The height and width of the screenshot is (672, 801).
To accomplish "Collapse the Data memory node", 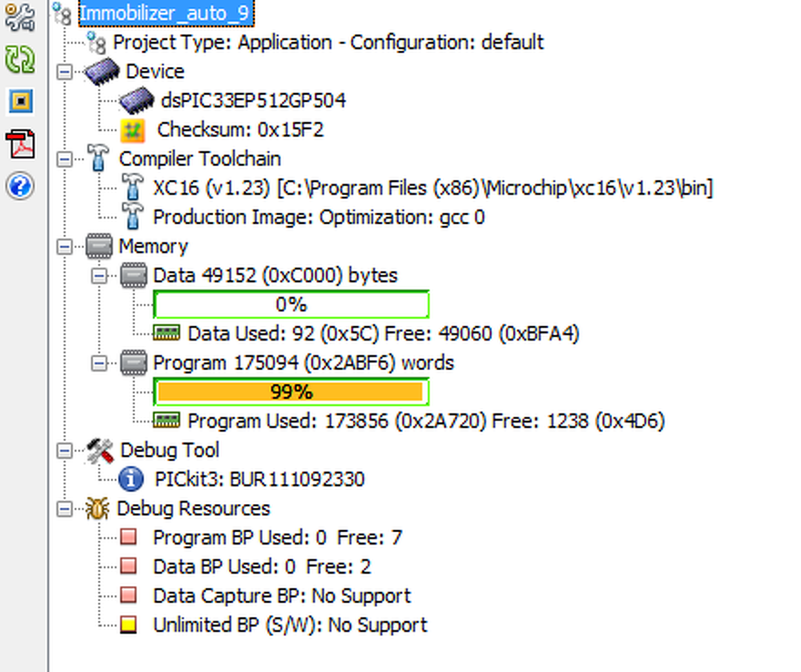I will (99, 276).
